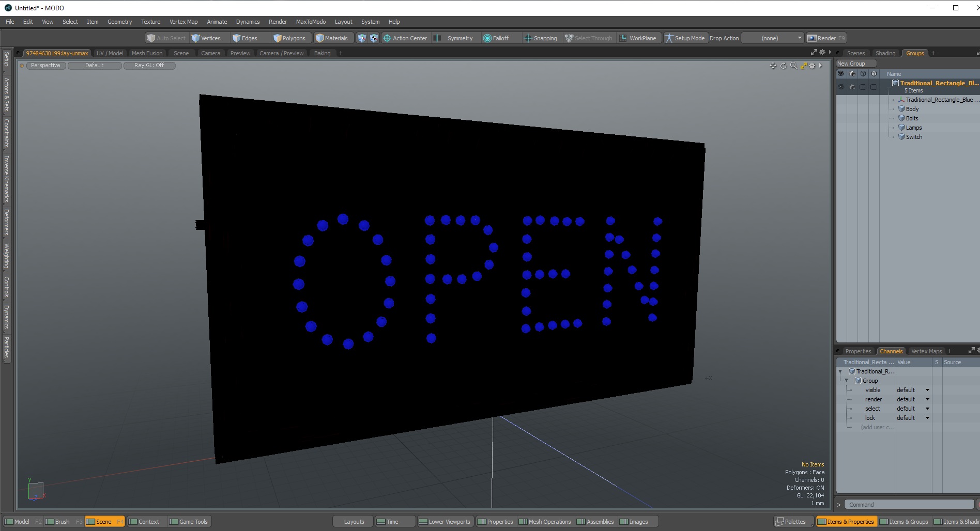Click eye column header in Groups panel

coord(841,74)
